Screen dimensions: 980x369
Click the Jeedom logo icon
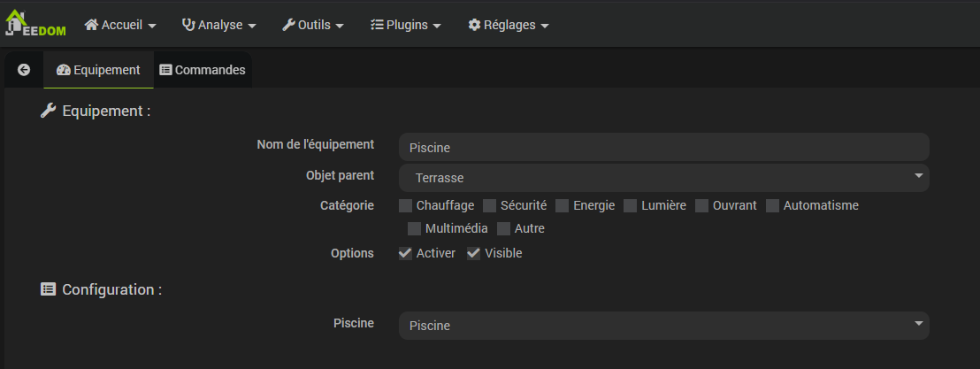point(35,23)
